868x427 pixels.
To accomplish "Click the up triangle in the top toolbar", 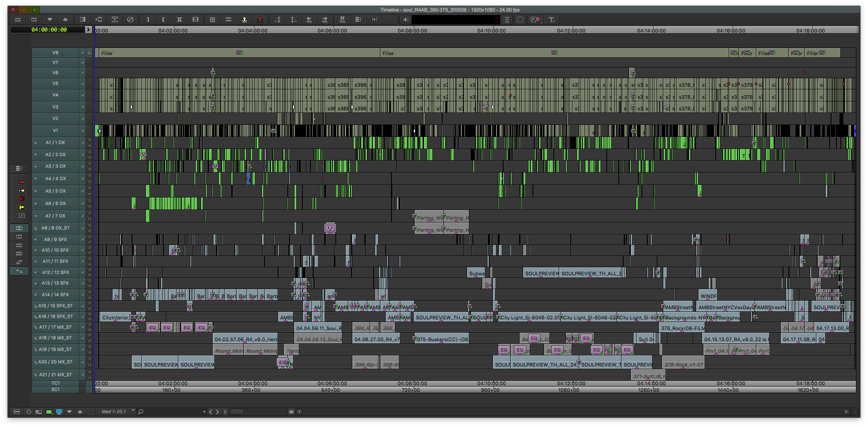I will coord(65,20).
